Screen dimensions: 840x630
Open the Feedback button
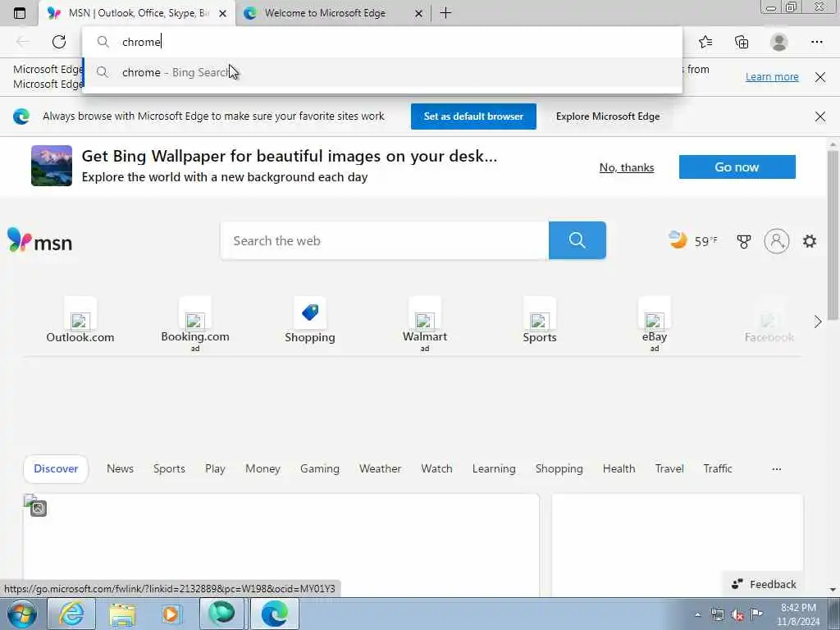(764, 584)
